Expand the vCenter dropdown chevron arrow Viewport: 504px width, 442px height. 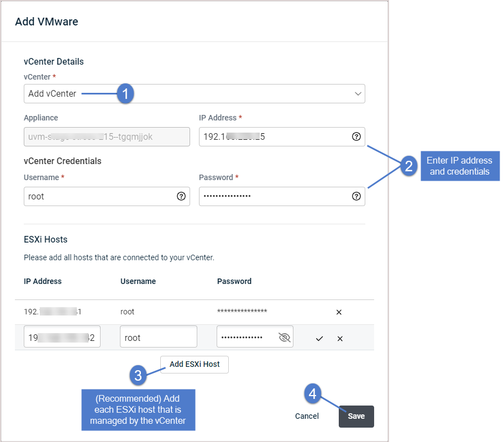coord(358,94)
